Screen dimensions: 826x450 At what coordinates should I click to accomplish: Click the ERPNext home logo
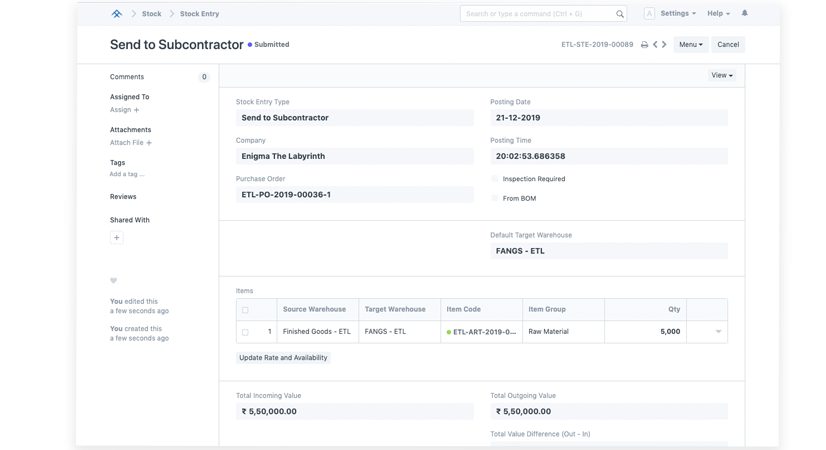coord(116,14)
